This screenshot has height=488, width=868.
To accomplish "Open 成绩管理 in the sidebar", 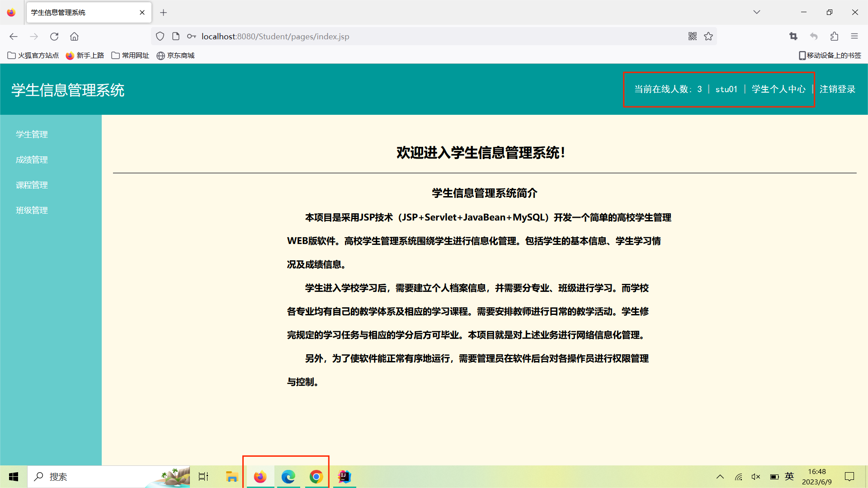I will click(x=32, y=160).
